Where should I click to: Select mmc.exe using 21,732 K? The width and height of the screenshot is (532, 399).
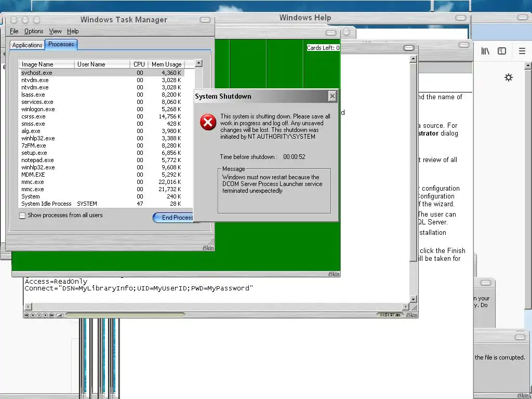tap(102, 189)
